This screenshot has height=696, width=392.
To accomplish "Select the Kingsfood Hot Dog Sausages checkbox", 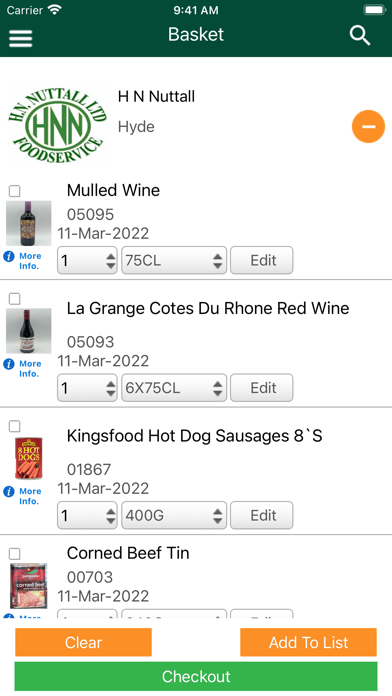I will (x=15, y=426).
